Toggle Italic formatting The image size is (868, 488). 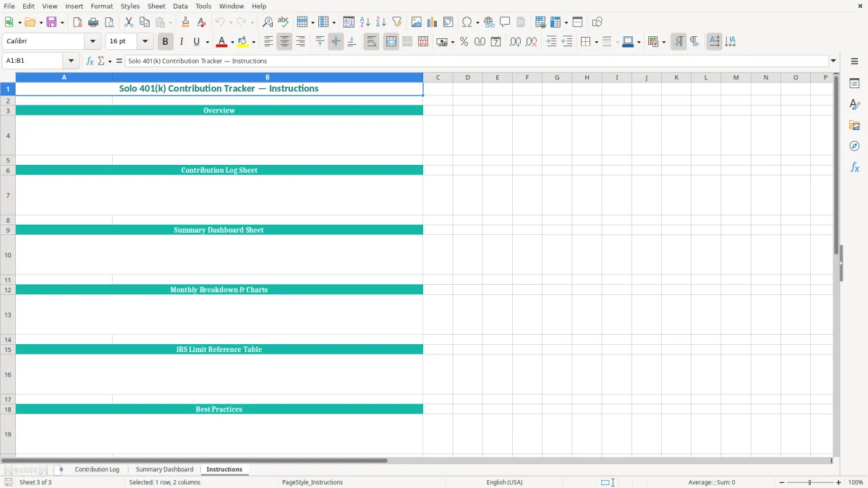pos(181,42)
